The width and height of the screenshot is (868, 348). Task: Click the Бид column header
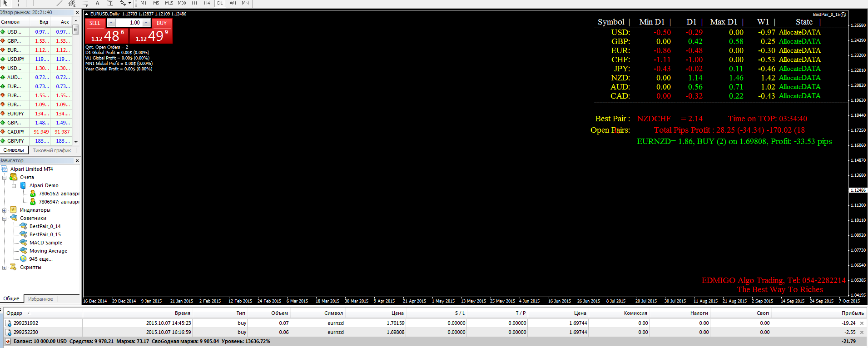[x=40, y=22]
